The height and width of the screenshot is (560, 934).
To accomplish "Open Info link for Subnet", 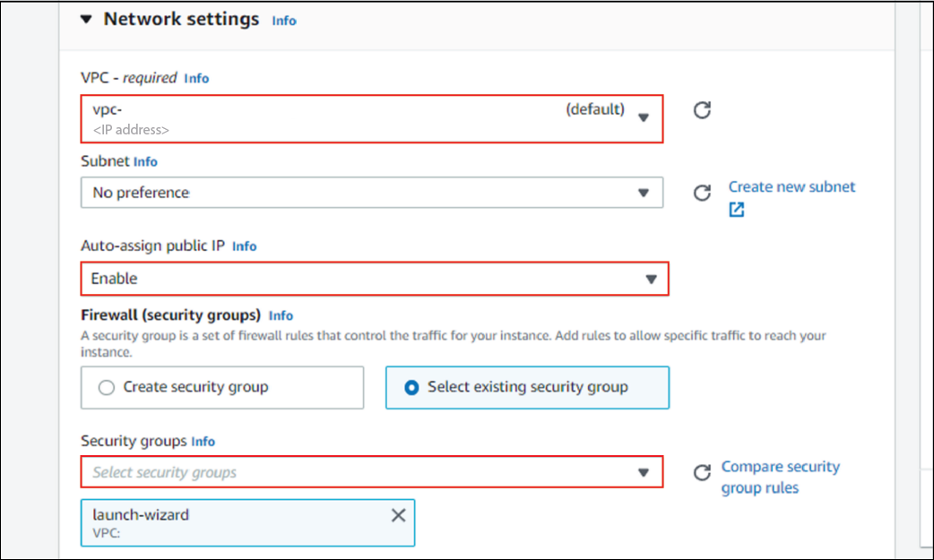I will [x=145, y=161].
